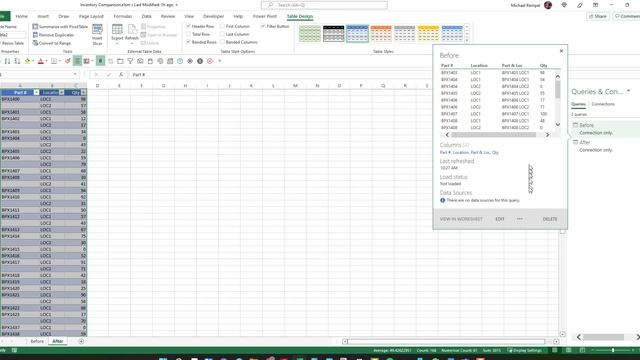Switch to the Before worksheet tab
The width and height of the screenshot is (640, 360).
[x=37, y=341]
